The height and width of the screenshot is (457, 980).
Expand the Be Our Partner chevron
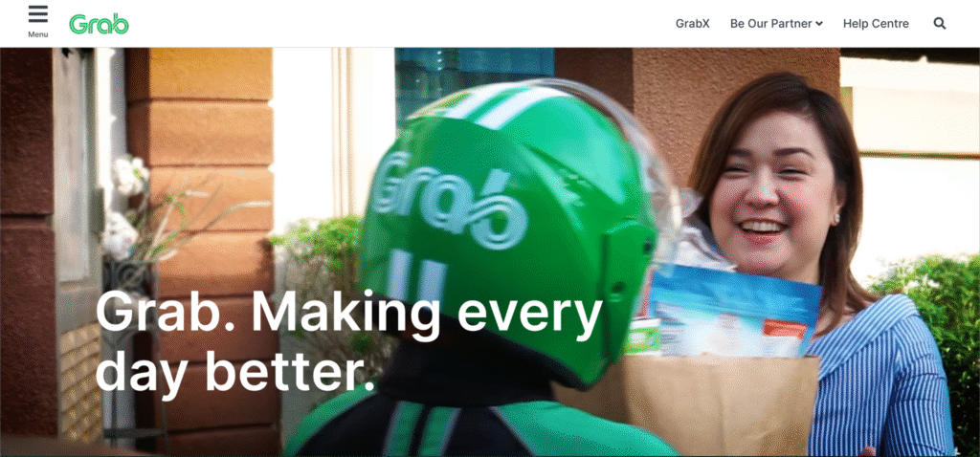pos(819,24)
